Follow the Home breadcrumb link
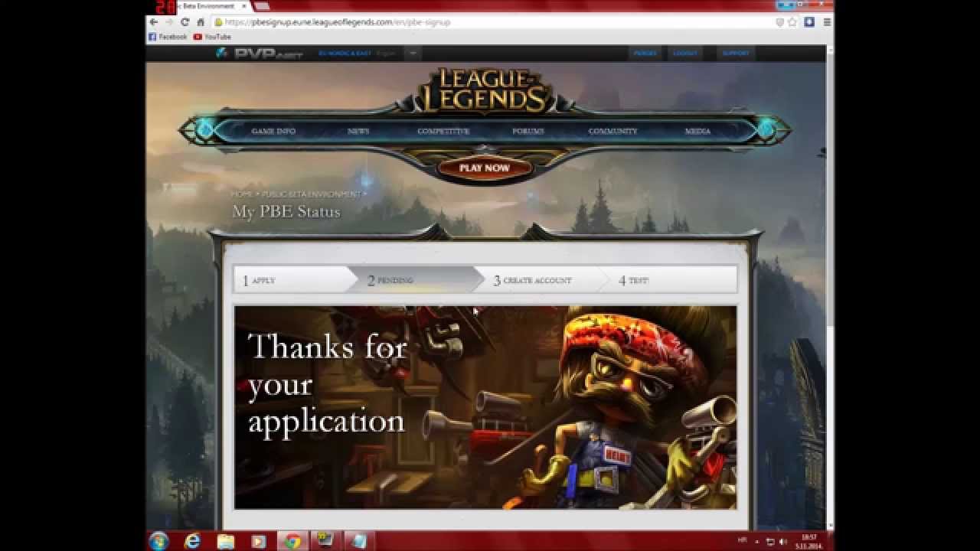This screenshot has height=551, width=980. tap(242, 194)
